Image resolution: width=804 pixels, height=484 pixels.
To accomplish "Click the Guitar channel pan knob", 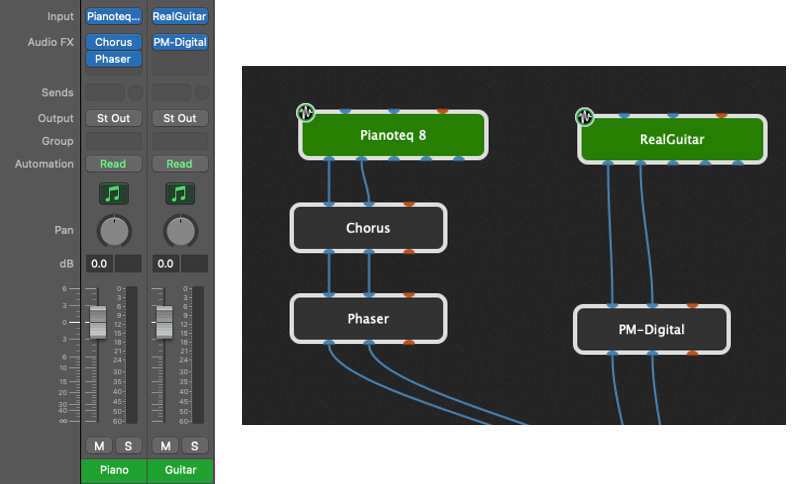I will (x=180, y=231).
